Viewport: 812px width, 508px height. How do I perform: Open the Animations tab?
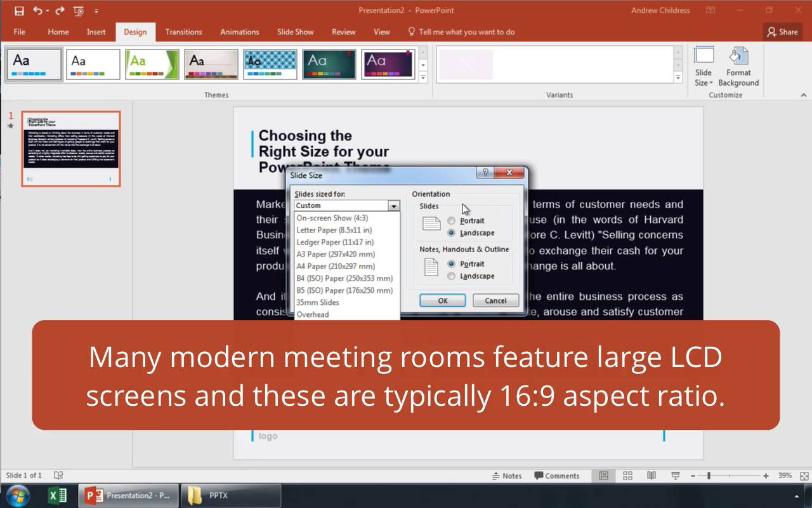[x=240, y=32]
